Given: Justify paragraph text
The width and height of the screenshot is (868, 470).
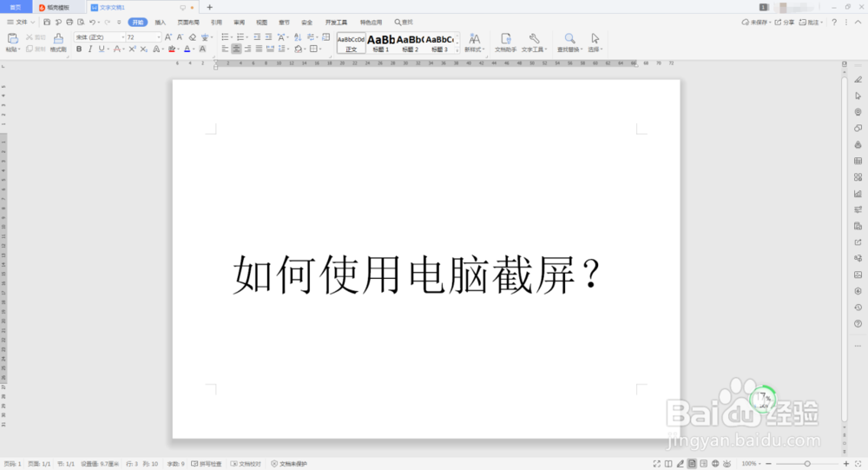Looking at the screenshot, I should point(259,50).
